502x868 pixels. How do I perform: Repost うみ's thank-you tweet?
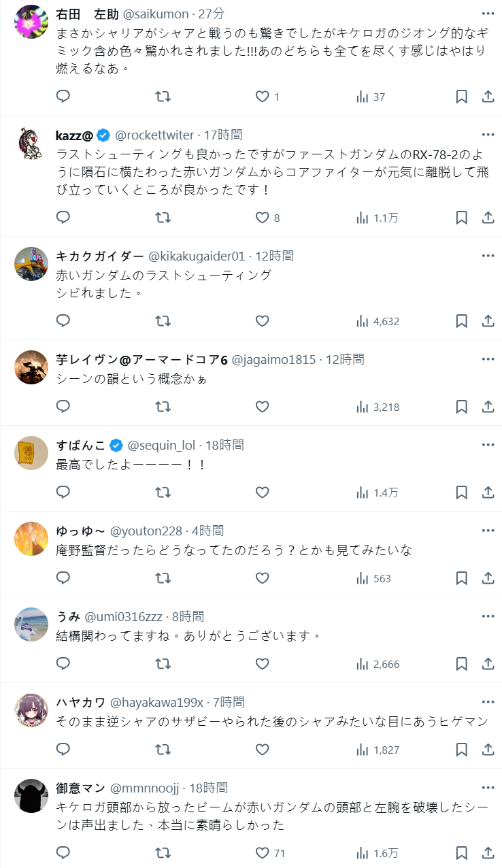(x=163, y=664)
